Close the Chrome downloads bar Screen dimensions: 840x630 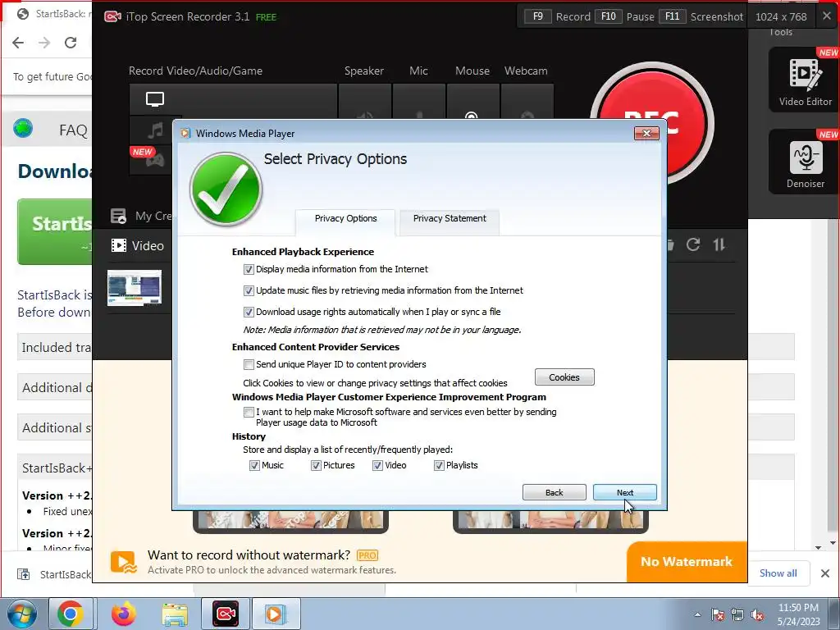(x=825, y=573)
